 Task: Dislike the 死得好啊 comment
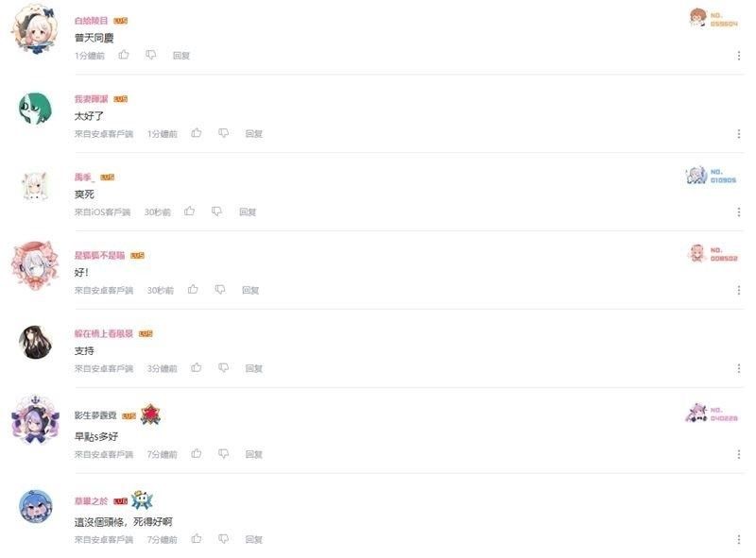pos(223,539)
